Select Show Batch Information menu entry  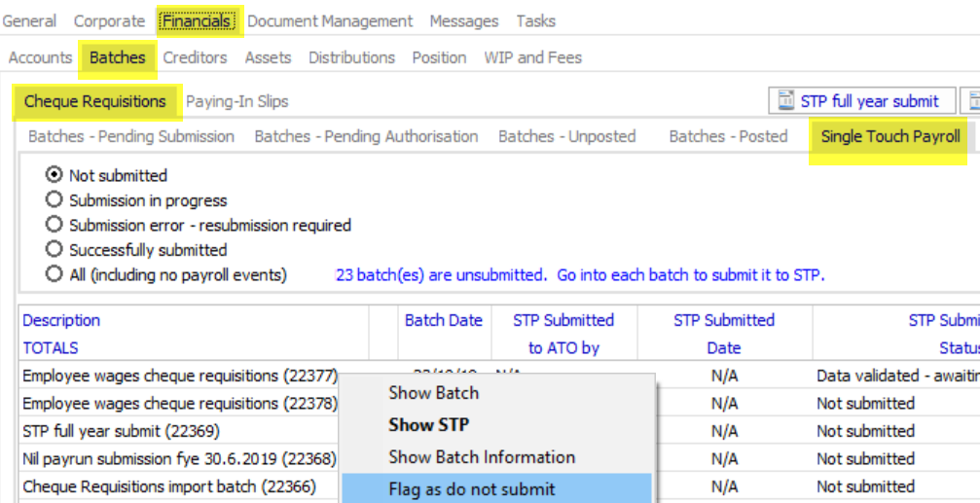(482, 457)
